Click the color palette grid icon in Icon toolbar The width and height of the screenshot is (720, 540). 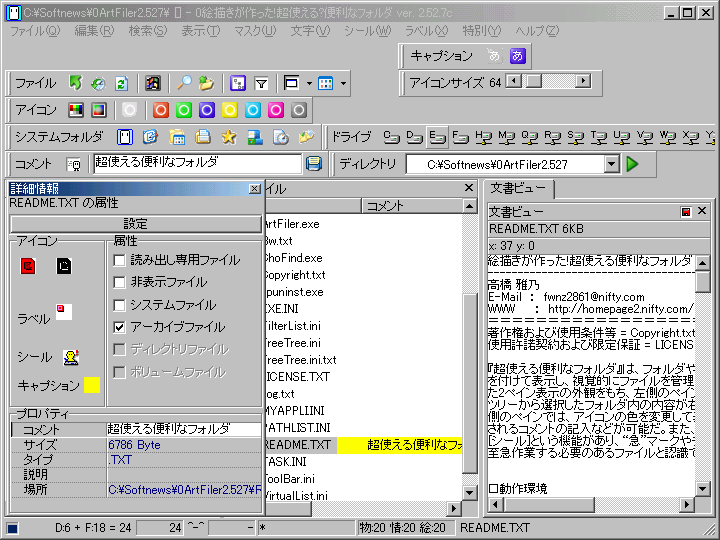pos(76,110)
